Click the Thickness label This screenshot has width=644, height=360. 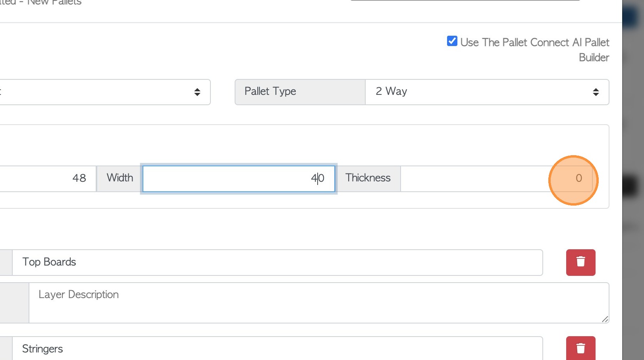pyautogui.click(x=368, y=178)
